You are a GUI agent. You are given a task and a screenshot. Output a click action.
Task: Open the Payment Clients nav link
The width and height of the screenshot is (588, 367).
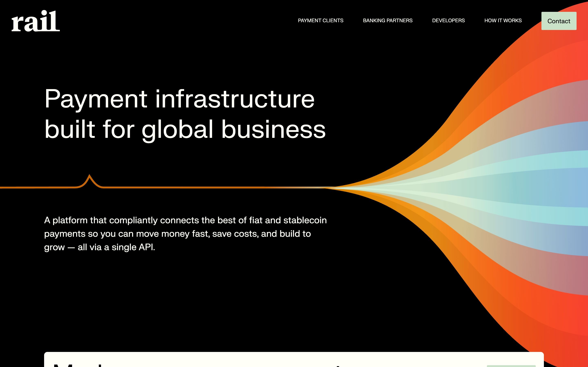click(x=321, y=21)
